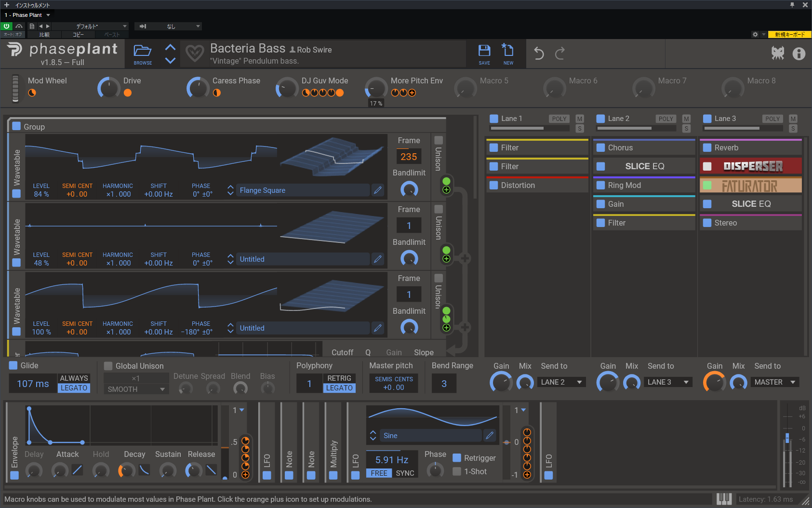The width and height of the screenshot is (812, 508).
Task: Toggle the Group enable square
Action: click(16, 126)
